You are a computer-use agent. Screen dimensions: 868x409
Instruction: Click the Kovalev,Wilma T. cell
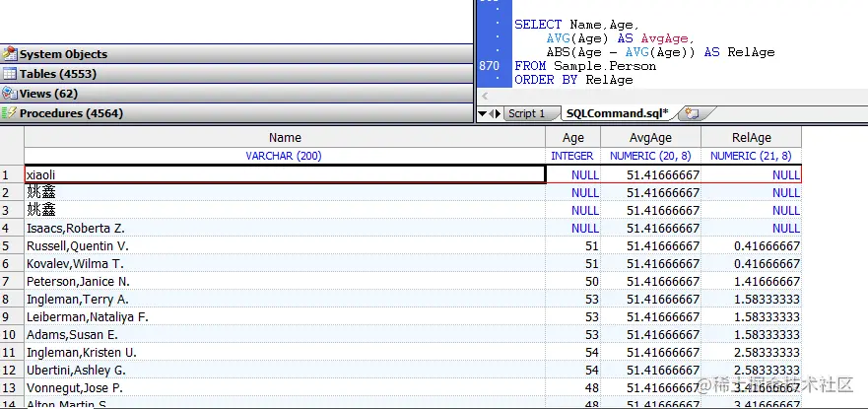coord(285,263)
